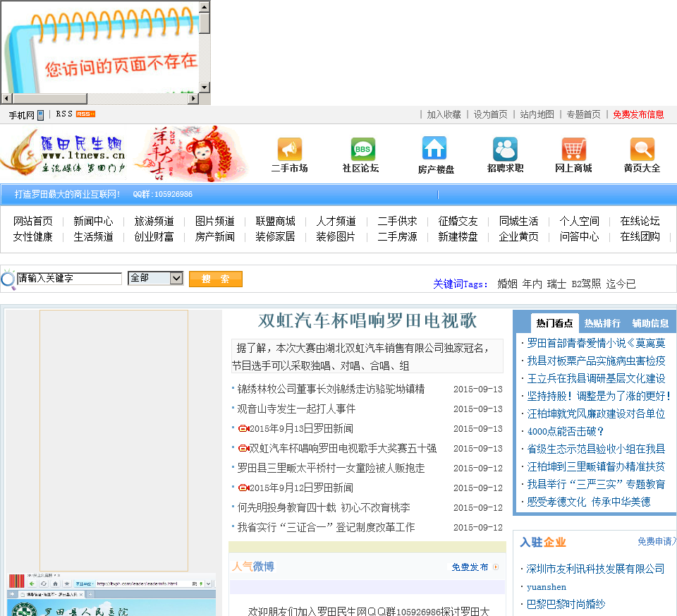Open 新闻中心 in navigation menu
Image resolution: width=677 pixels, height=616 pixels.
tap(93, 221)
